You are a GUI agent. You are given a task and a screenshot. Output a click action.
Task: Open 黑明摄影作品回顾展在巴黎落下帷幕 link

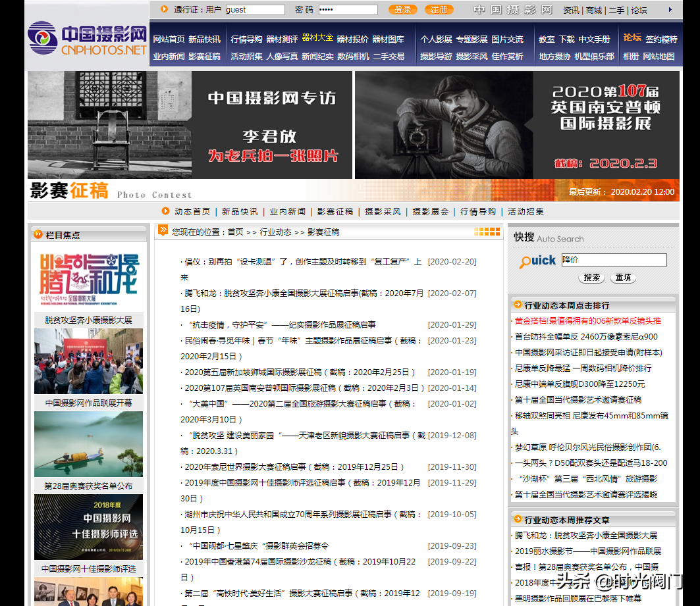[x=578, y=598]
